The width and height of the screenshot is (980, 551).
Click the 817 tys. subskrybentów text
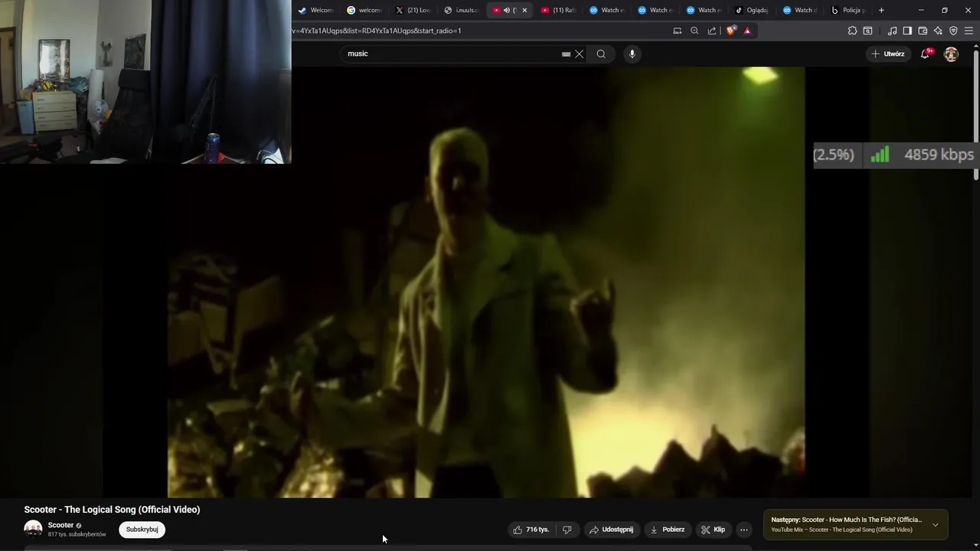pyautogui.click(x=77, y=534)
